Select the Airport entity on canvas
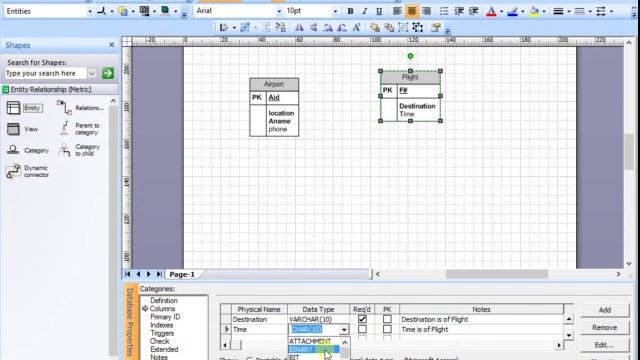Image resolution: width=640 pixels, height=360 pixels. tap(274, 108)
